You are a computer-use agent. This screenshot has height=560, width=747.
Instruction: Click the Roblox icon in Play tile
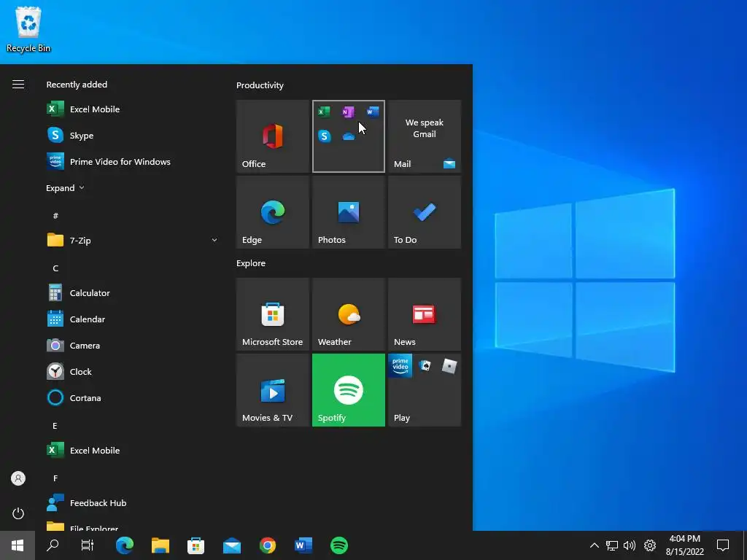point(449,366)
